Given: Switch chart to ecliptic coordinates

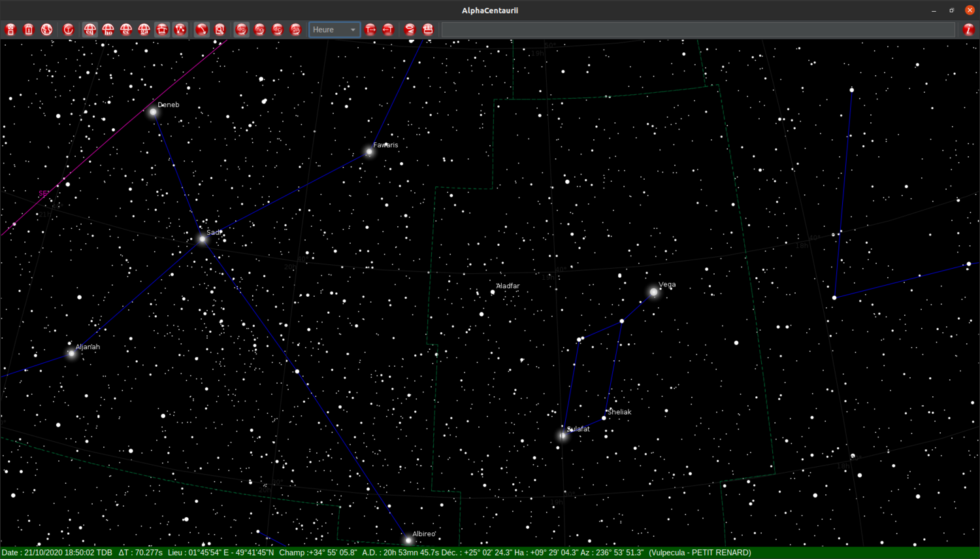Looking at the screenshot, I should pyautogui.click(x=126, y=29).
